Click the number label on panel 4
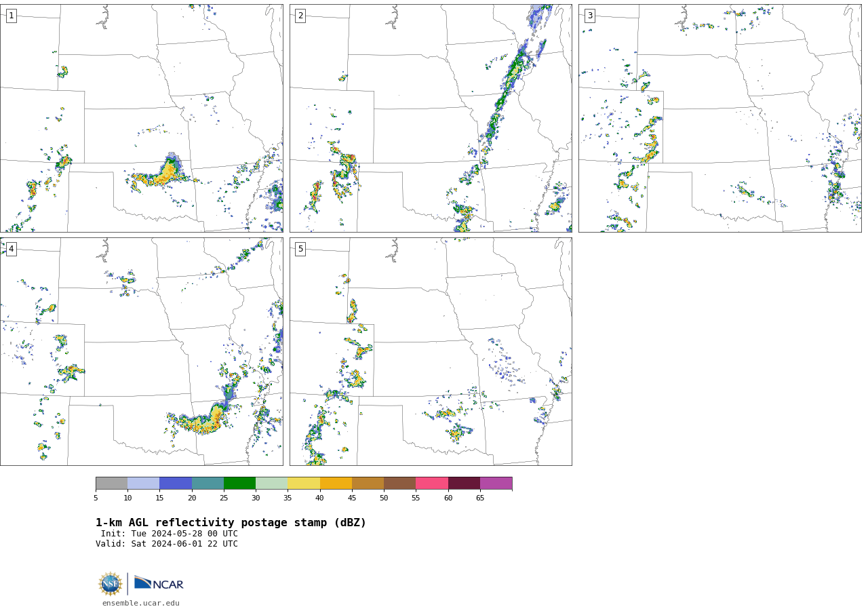Viewport: 868px width, 611px height. pyautogui.click(x=11, y=249)
